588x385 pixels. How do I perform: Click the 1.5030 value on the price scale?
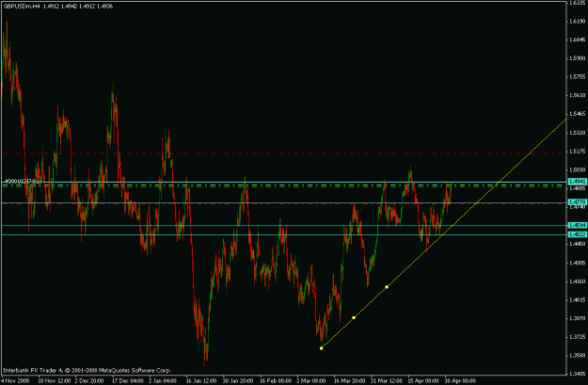click(577, 170)
